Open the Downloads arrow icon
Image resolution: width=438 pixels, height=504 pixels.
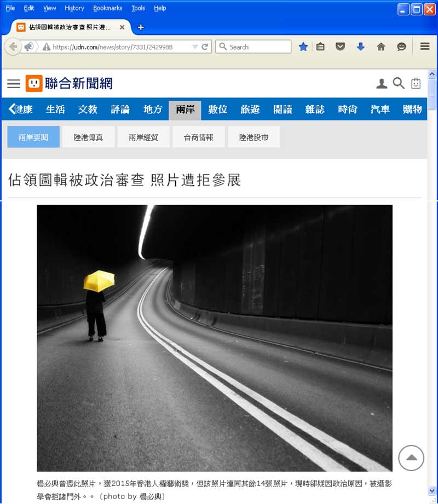pyautogui.click(x=360, y=47)
